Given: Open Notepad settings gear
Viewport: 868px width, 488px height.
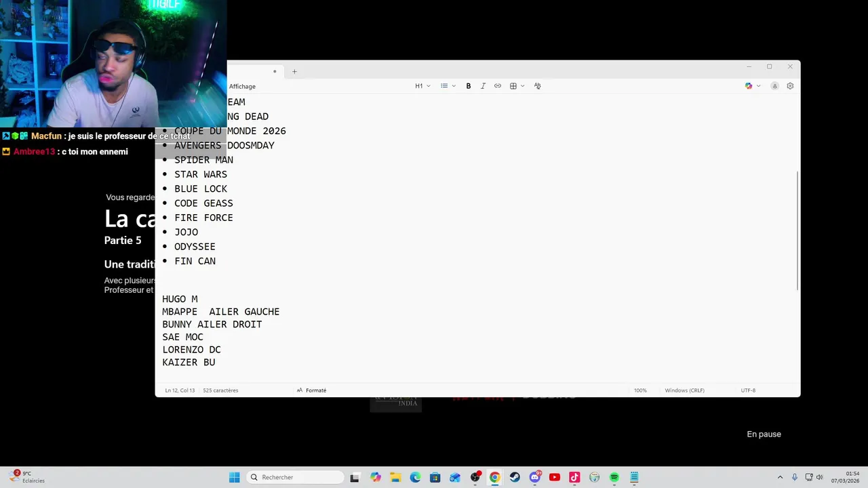Looking at the screenshot, I should coord(790,86).
